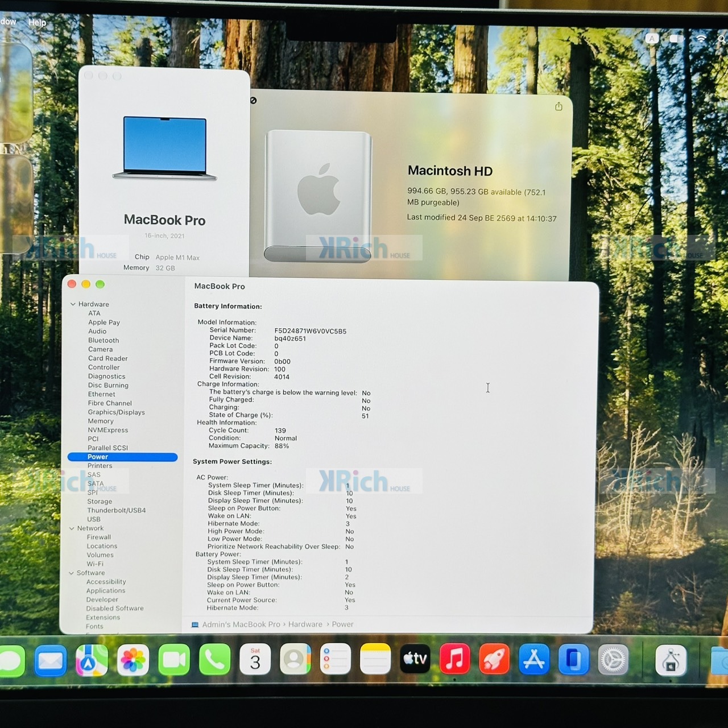Open iPhone Mirroring in the Dock
This screenshot has height=728, width=728.
(574, 660)
